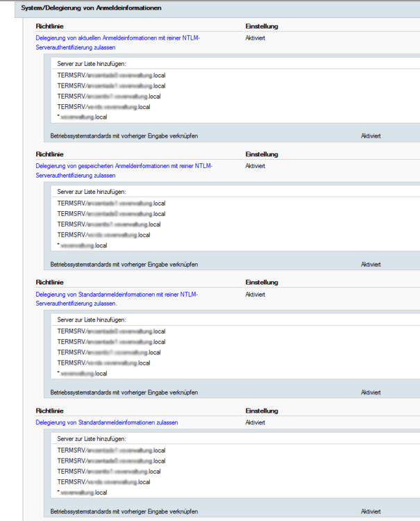Select the wildcard *.local entry in first policy list
420x521 pixels.
[82, 117]
